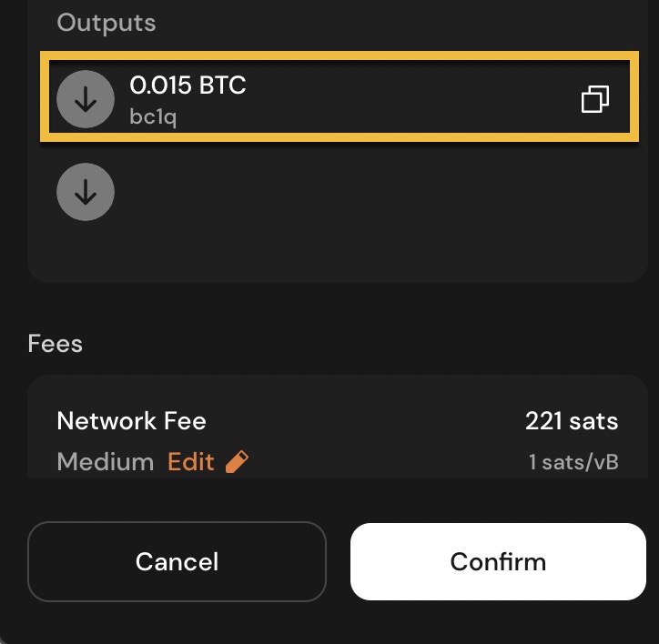Open fee editing via the Edit link
Image resolution: width=659 pixels, height=644 pixels.
[190, 462]
